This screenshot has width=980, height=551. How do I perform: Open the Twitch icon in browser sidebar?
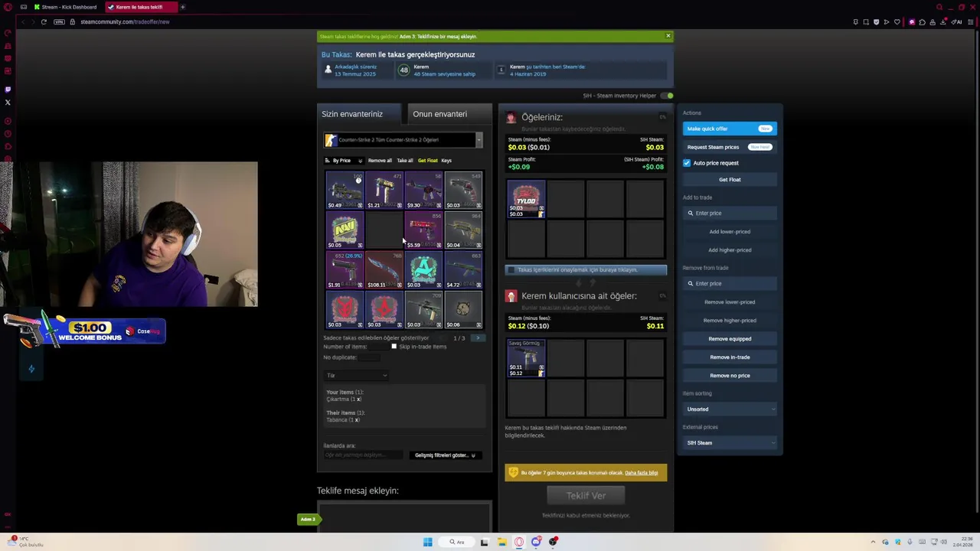click(x=8, y=90)
